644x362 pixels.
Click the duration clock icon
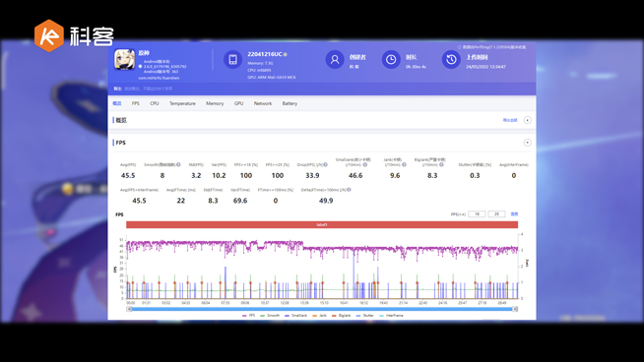pyautogui.click(x=391, y=59)
